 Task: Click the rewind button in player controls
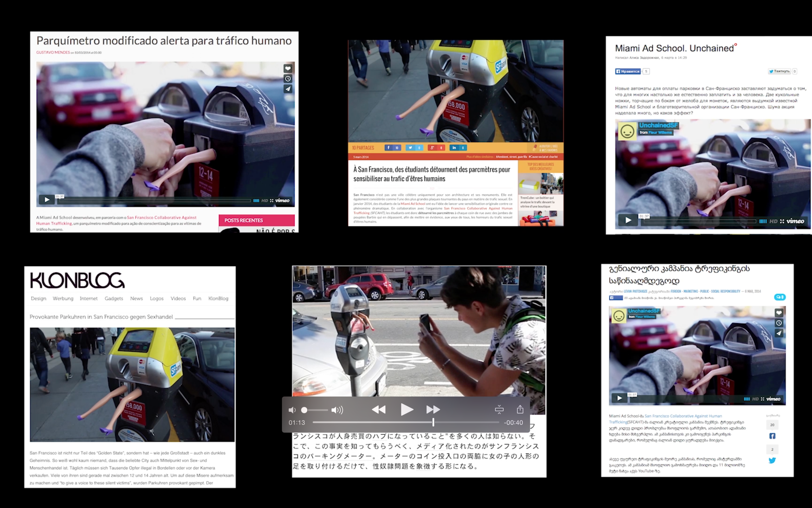tap(379, 410)
